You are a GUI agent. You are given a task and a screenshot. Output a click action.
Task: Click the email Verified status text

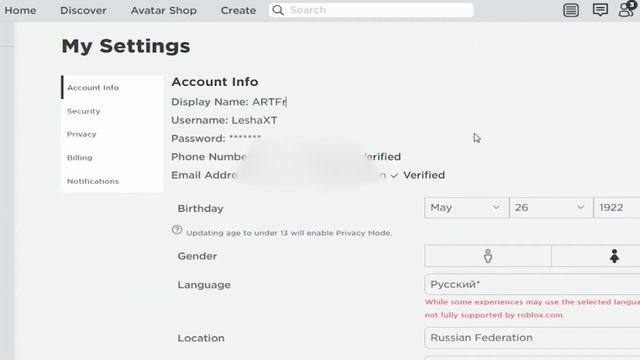424,175
